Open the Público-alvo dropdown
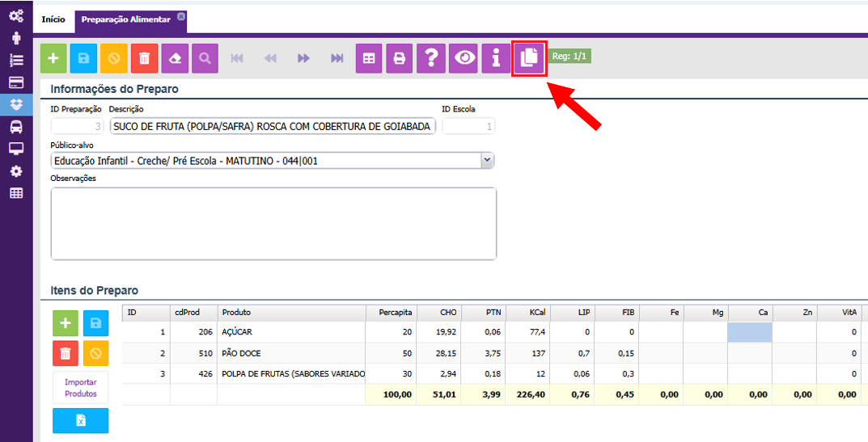Screen dimensions: 868x442 pos(487,161)
